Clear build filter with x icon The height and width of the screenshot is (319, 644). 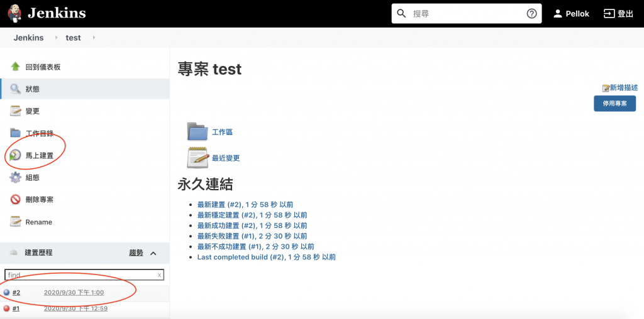pos(159,274)
